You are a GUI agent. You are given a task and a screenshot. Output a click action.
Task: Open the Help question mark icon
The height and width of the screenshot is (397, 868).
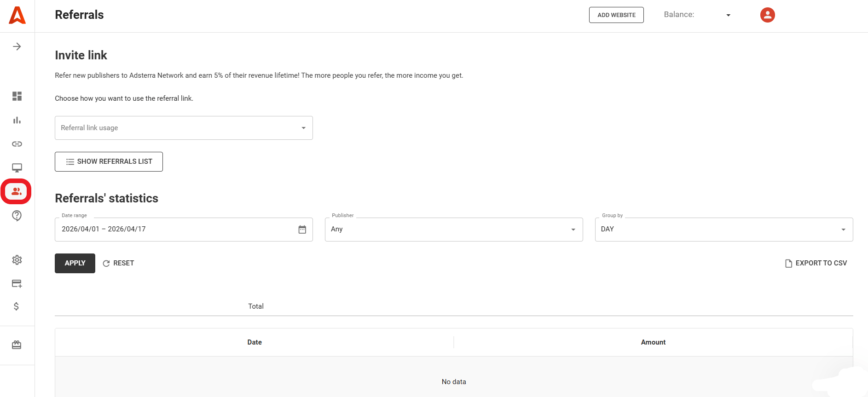(17, 216)
